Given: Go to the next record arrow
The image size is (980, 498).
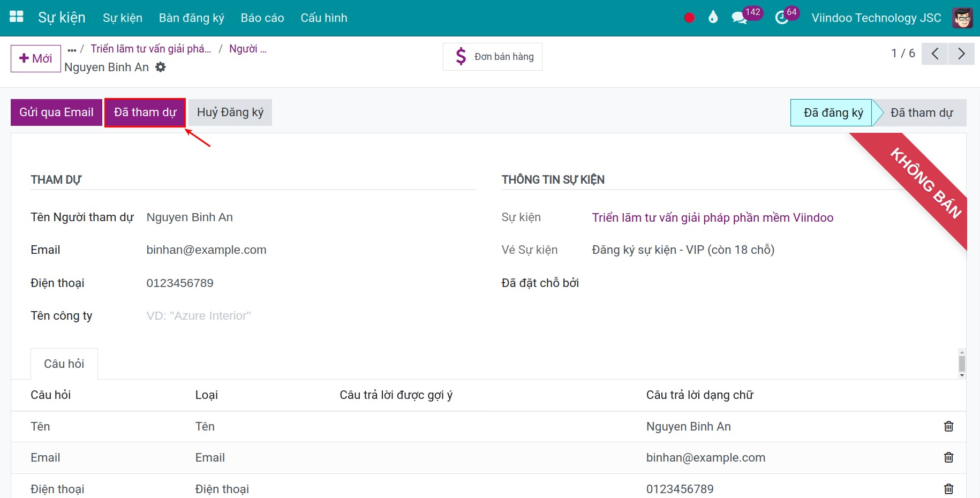Looking at the screenshot, I should (x=961, y=54).
